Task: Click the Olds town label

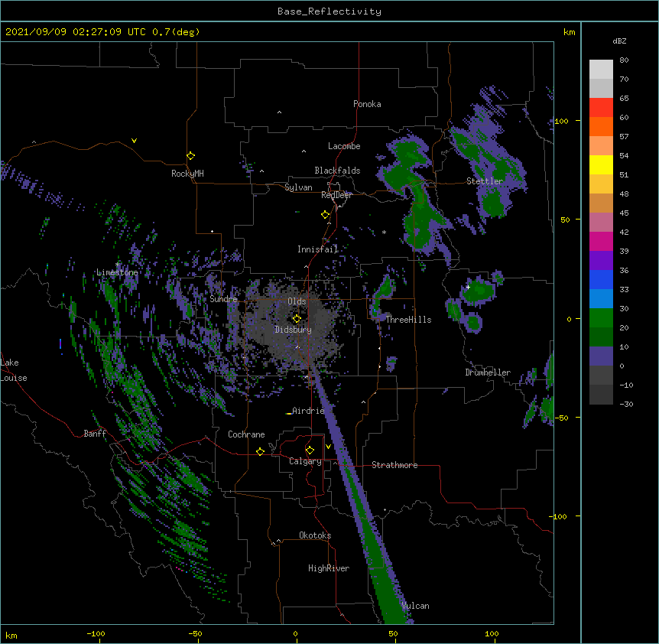Action: click(297, 301)
